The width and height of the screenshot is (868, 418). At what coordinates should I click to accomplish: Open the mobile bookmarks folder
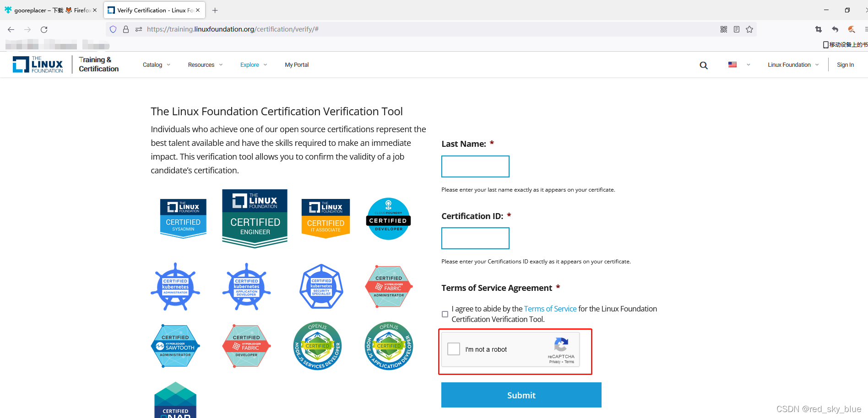(x=845, y=44)
